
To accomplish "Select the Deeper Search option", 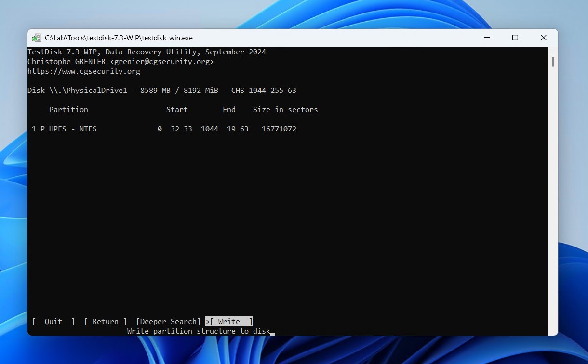I will click(168, 322).
